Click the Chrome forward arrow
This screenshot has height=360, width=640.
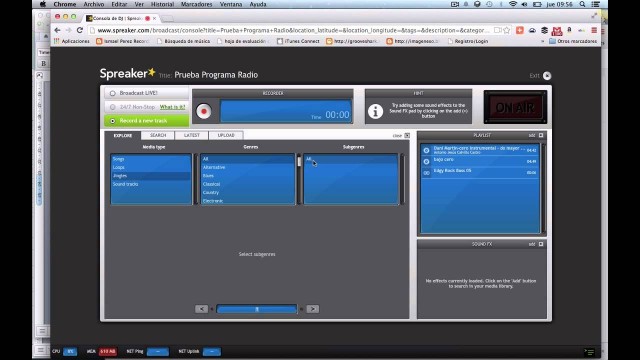coord(68,30)
